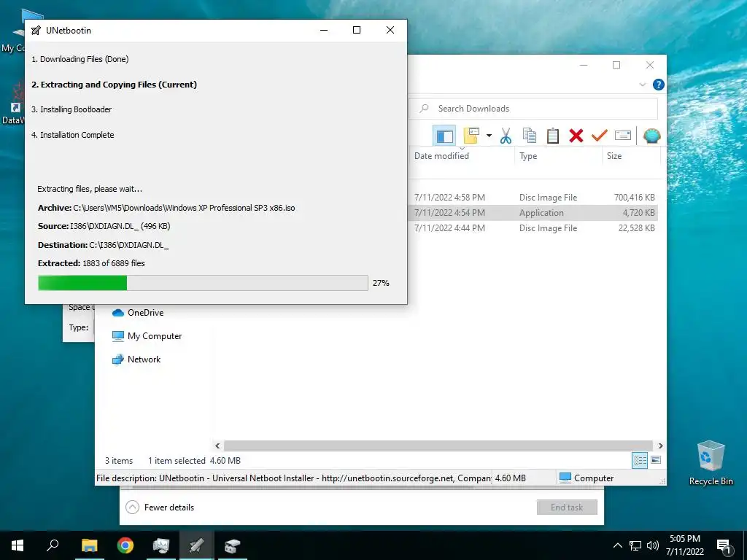Click the Copy icon in the Explorer toolbar
This screenshot has height=560, width=747.
click(x=530, y=136)
